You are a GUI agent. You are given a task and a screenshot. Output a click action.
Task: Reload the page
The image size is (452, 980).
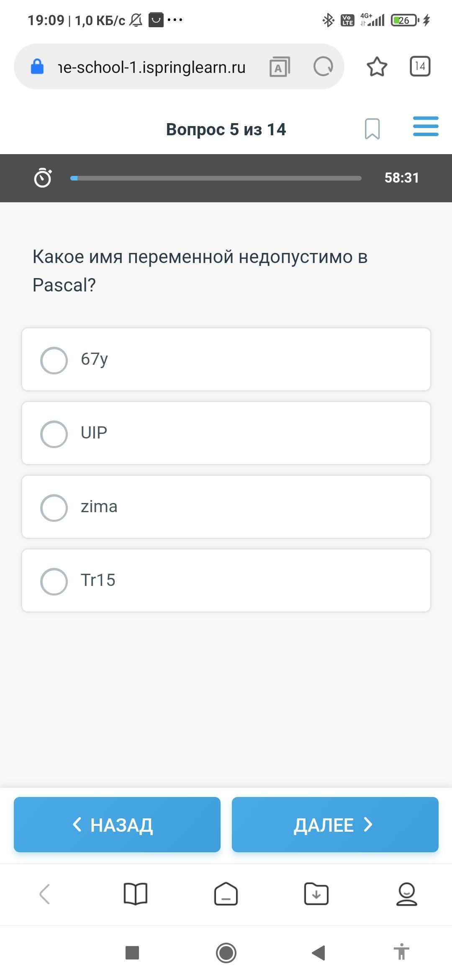click(x=323, y=67)
